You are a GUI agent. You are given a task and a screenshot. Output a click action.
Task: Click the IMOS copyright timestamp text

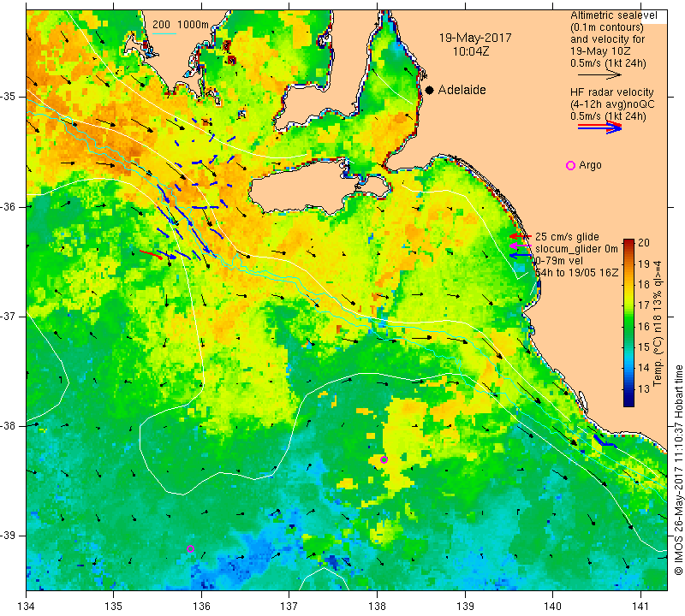678,470
